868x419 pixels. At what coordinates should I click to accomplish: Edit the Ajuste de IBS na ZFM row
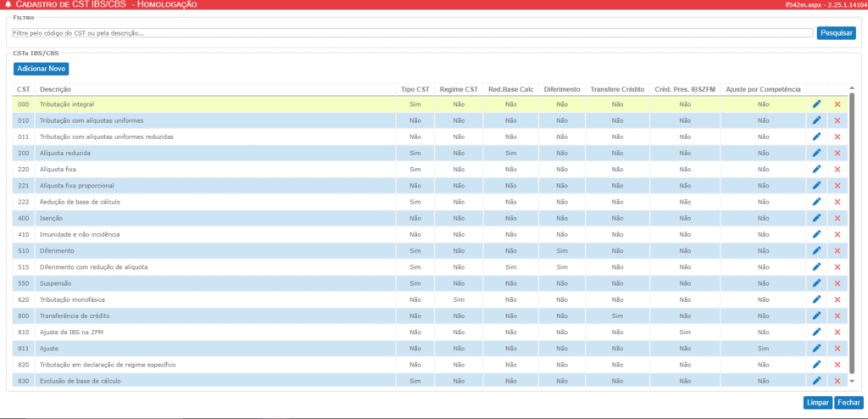[x=816, y=332]
